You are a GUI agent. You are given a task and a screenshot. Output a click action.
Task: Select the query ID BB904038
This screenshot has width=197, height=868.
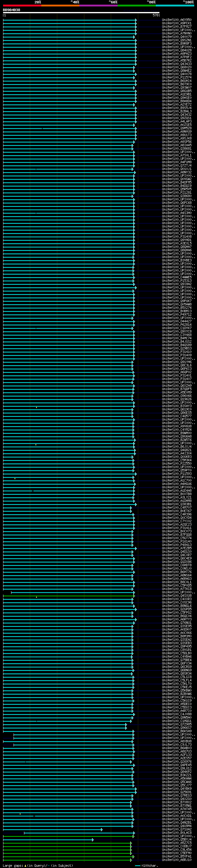tap(11, 10)
